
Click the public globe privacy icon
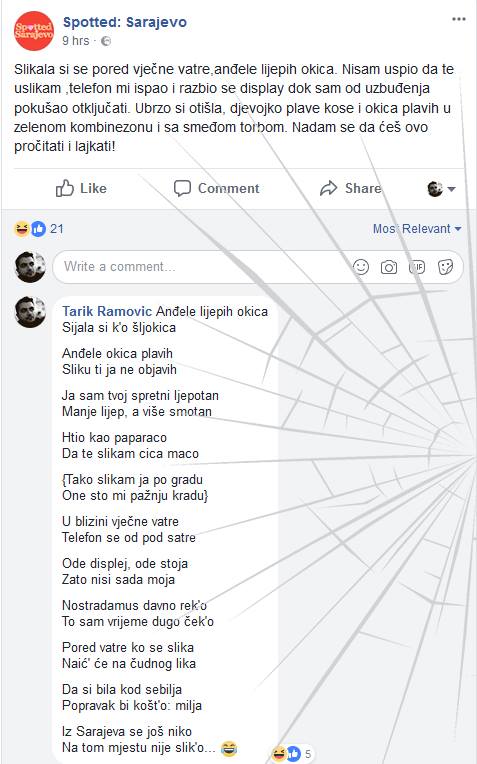click(x=106, y=41)
